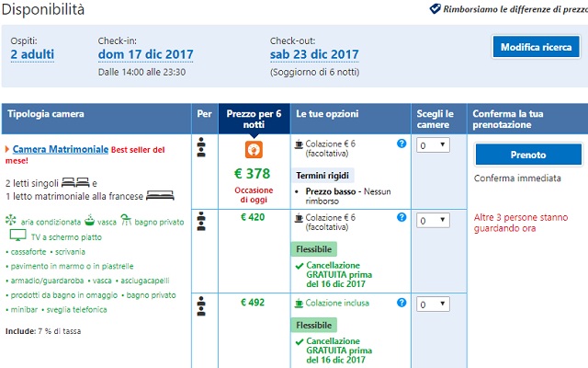This screenshot has width=588, height=368.
Task: Open room quantity dropdown for € 492 rate
Action: click(433, 305)
